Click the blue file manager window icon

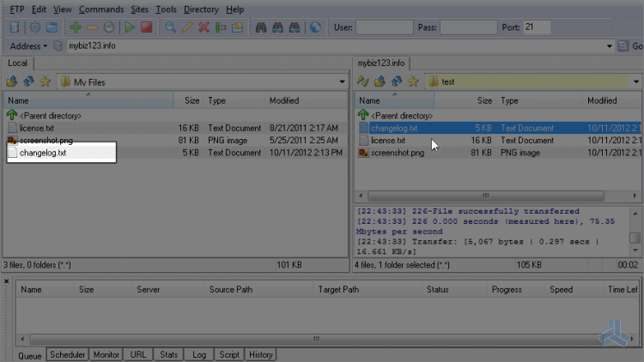click(x=52, y=27)
